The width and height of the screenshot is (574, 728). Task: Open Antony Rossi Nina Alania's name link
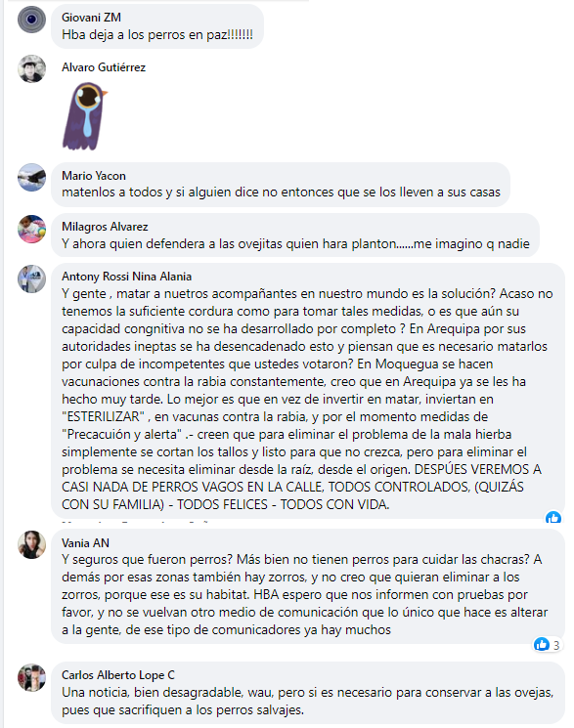tap(127, 277)
